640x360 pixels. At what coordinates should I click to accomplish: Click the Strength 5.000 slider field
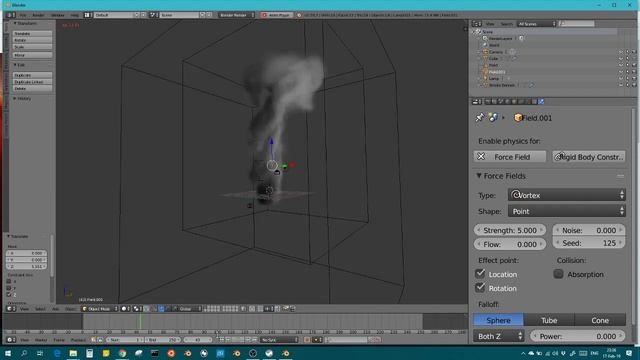510,230
